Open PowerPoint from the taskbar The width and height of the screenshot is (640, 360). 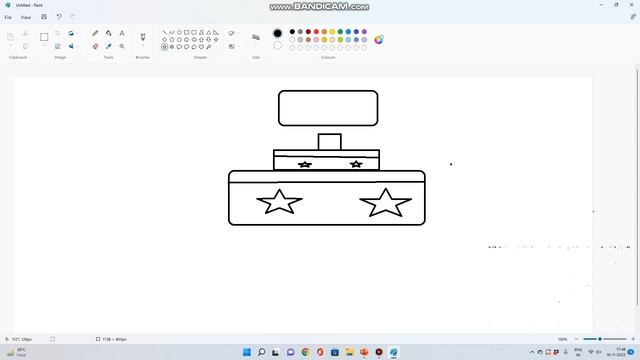click(x=364, y=352)
